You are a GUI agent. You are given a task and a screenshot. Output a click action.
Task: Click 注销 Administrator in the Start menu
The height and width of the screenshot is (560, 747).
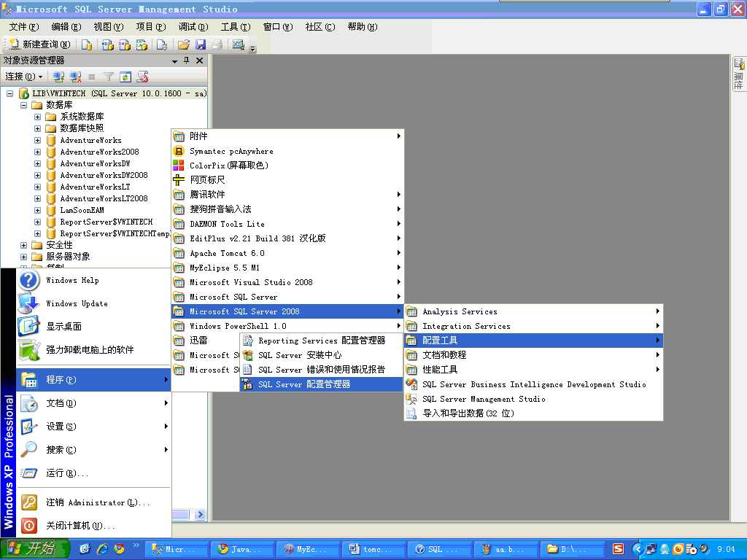point(93,502)
